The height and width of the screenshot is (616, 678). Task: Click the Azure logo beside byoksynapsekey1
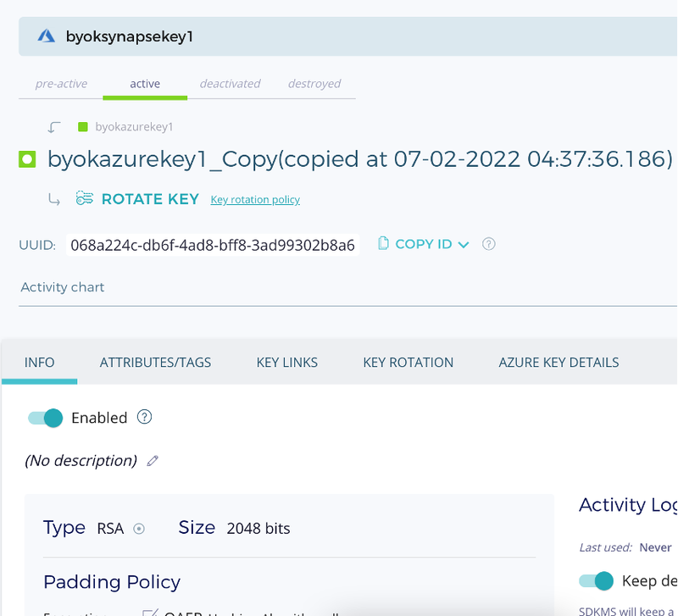coord(47,36)
